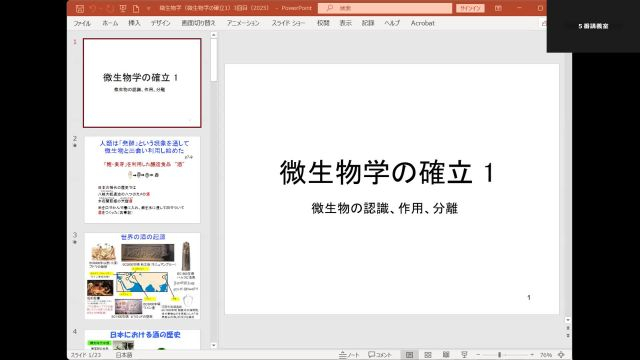Toggle the コメント comments pane button
This screenshot has width=640, height=360.
pos(380,355)
